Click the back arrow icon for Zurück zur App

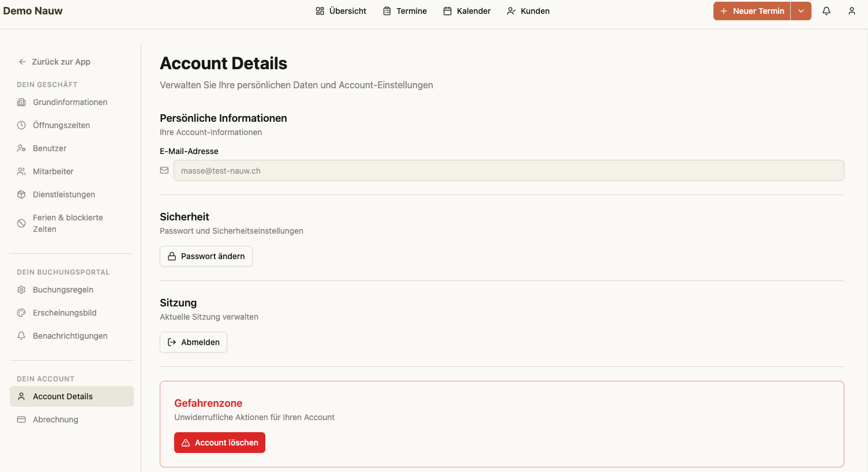[x=22, y=62]
